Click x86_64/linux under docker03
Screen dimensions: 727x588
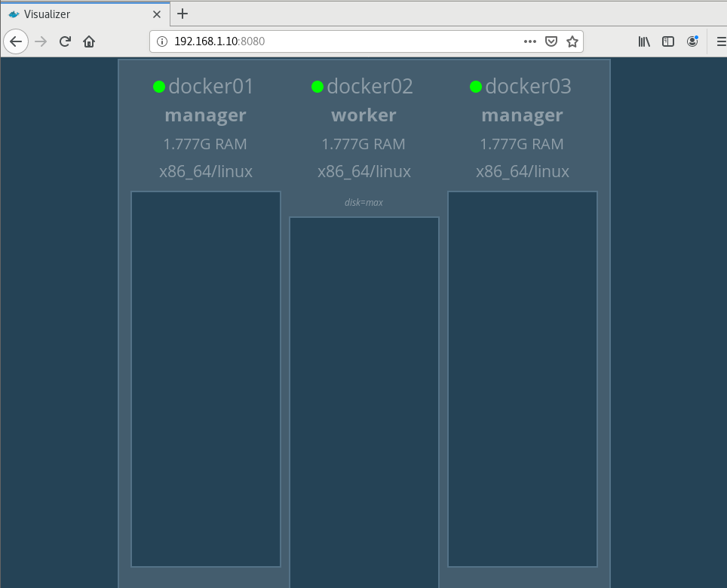coord(523,172)
